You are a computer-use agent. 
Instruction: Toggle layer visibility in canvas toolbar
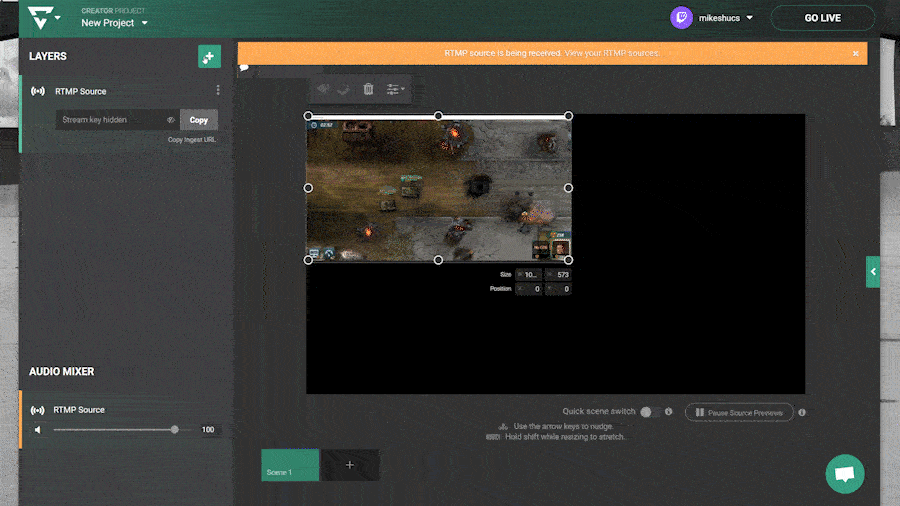click(323, 89)
